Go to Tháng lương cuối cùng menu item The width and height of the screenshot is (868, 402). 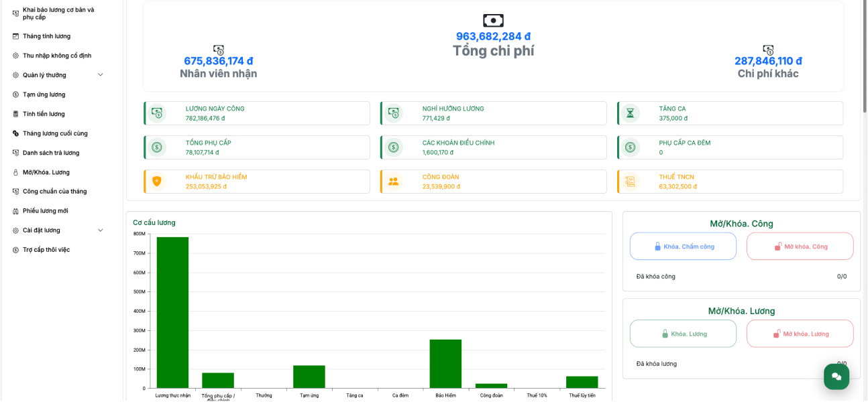55,133
